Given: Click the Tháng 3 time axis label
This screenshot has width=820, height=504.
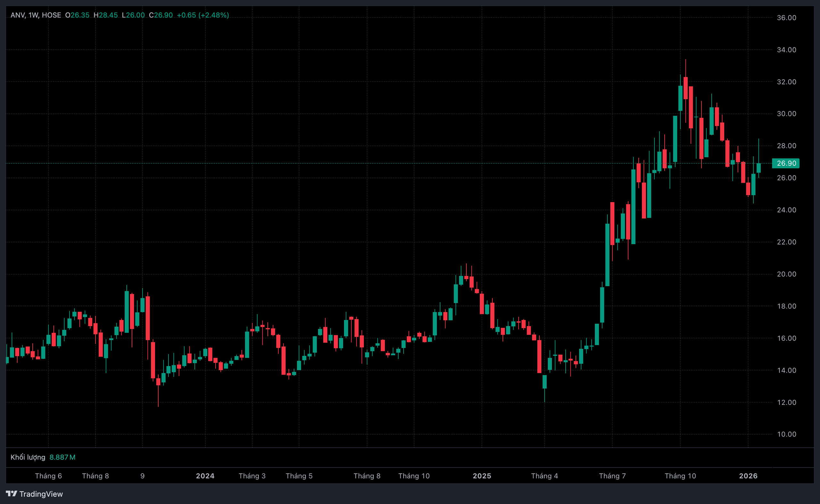Looking at the screenshot, I should click(x=252, y=476).
